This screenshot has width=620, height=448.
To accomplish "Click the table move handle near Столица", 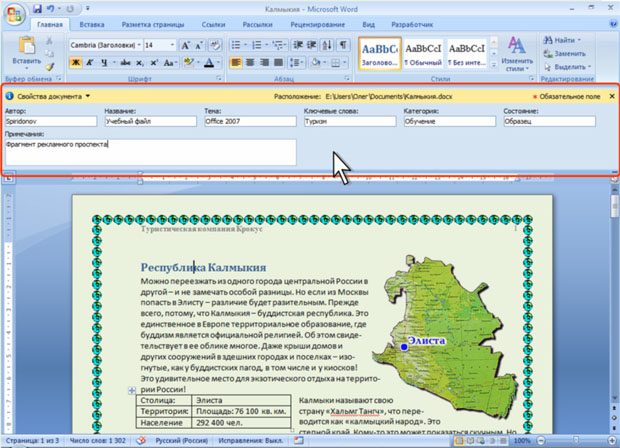I will coord(132,391).
